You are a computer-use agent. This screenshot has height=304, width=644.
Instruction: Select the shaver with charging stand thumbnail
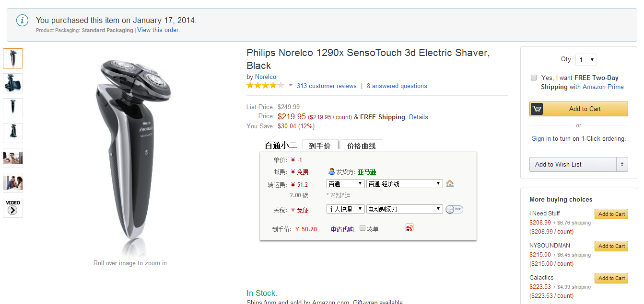13,83
